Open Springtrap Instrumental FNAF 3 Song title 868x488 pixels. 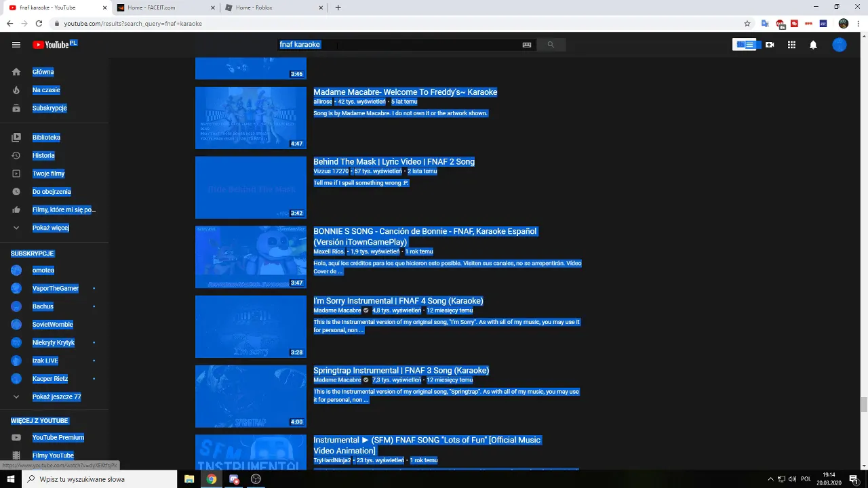(x=401, y=371)
